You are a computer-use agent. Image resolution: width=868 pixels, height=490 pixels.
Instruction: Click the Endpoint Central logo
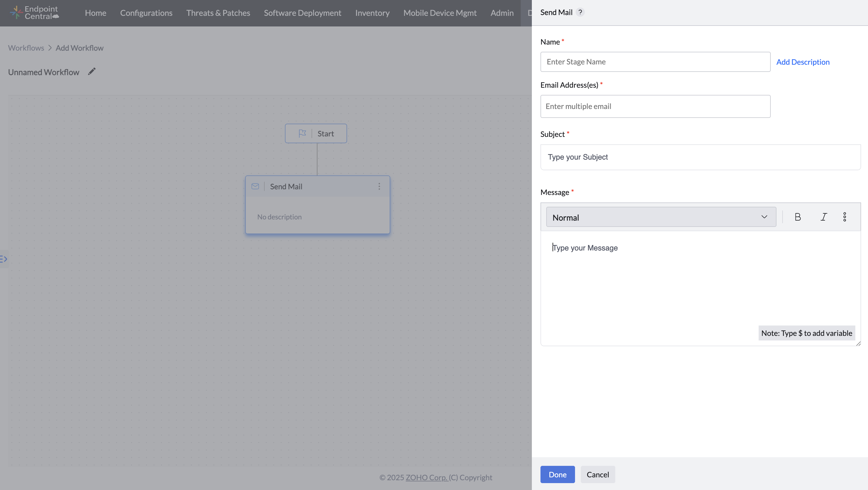point(34,13)
